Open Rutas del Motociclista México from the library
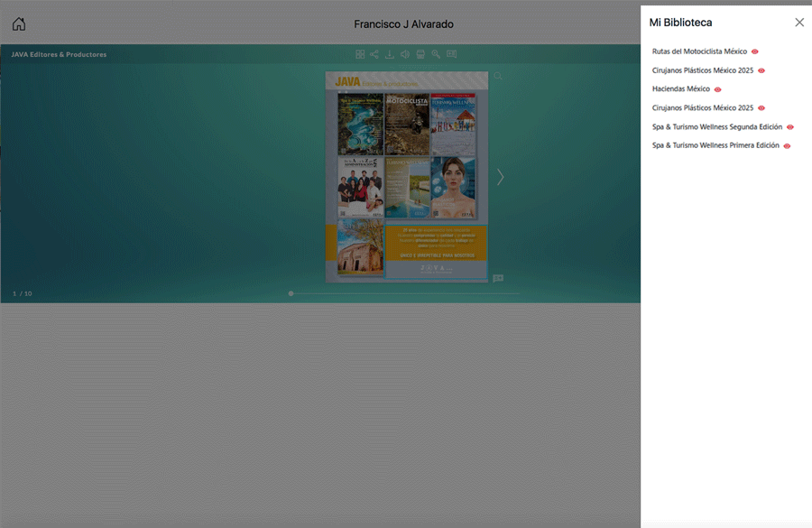 pos(699,51)
